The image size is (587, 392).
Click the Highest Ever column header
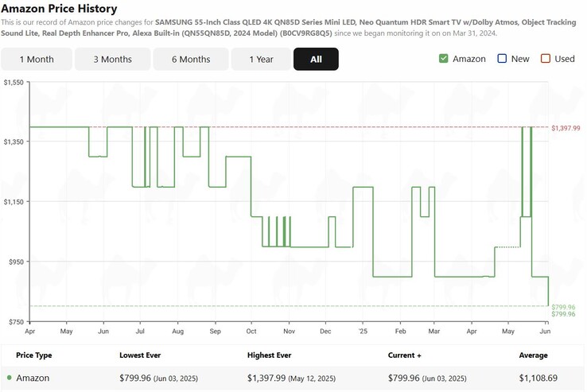pyautogui.click(x=269, y=355)
